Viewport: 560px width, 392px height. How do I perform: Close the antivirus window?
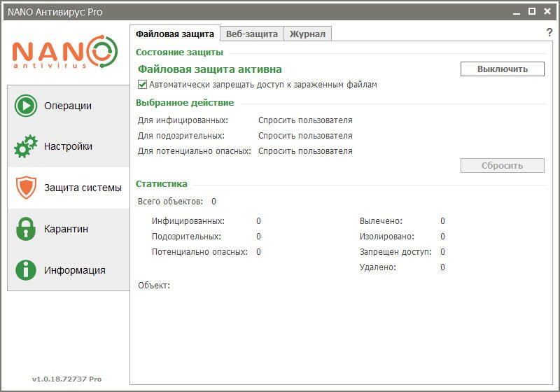point(548,11)
